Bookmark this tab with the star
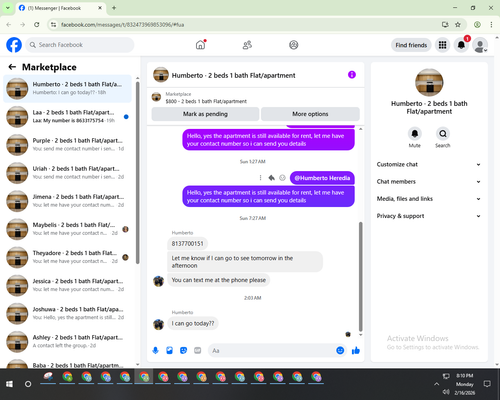 (458, 25)
